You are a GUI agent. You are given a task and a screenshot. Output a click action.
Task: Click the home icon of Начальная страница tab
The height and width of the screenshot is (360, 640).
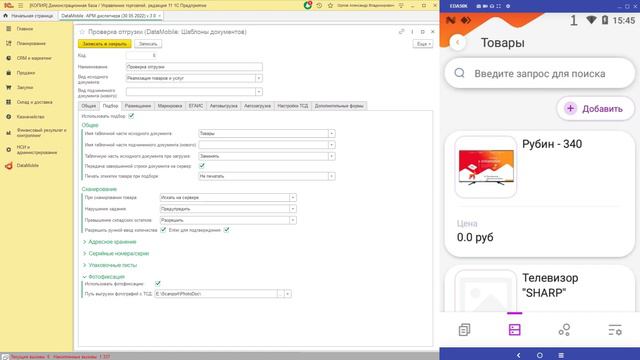point(5,16)
